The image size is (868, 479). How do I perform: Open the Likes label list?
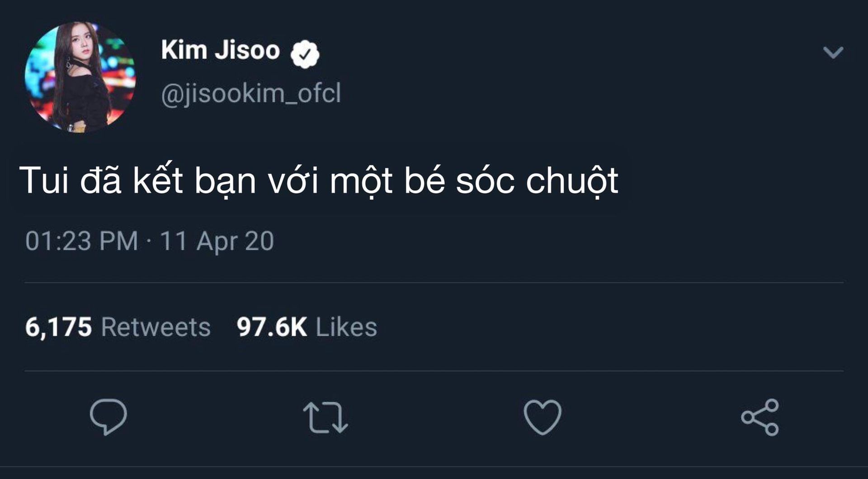[346, 327]
